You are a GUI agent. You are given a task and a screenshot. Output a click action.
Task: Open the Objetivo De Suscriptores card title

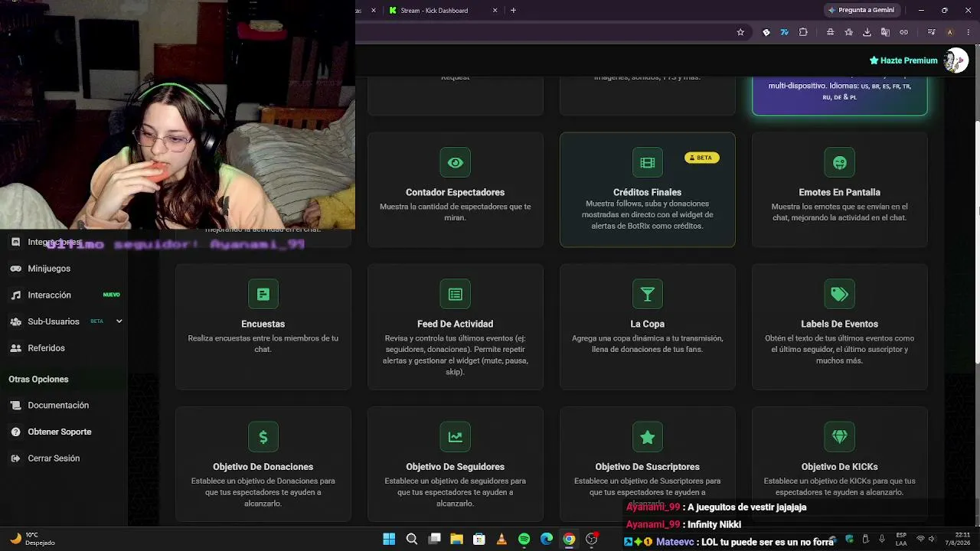tap(648, 467)
